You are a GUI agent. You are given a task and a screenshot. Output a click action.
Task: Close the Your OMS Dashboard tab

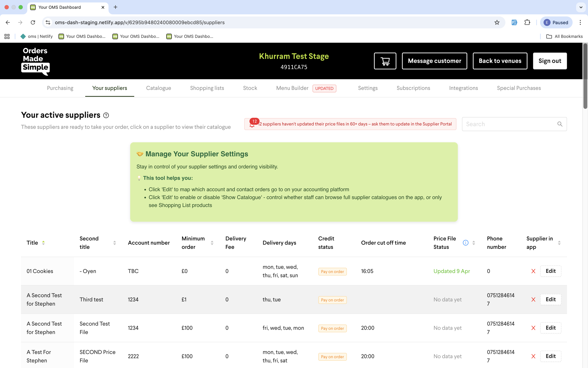pos(103,7)
